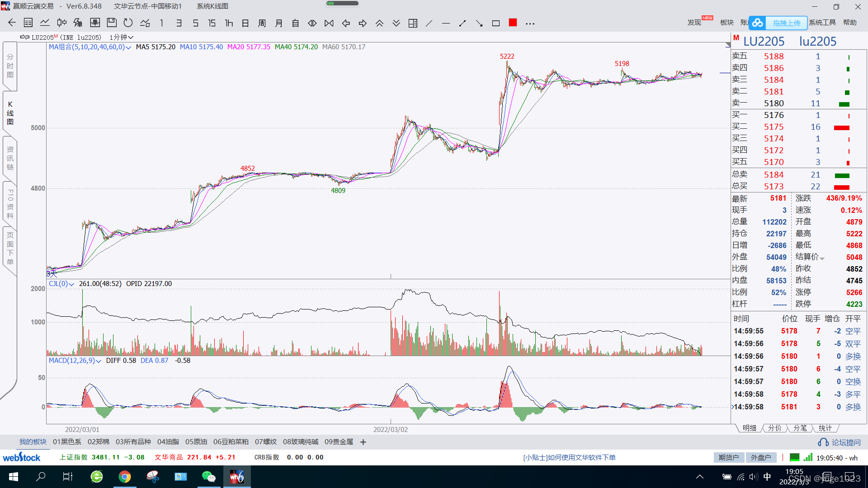Screen dimensions: 868x488
Task: Select the arrow line drawing tool
Action: click(479, 23)
